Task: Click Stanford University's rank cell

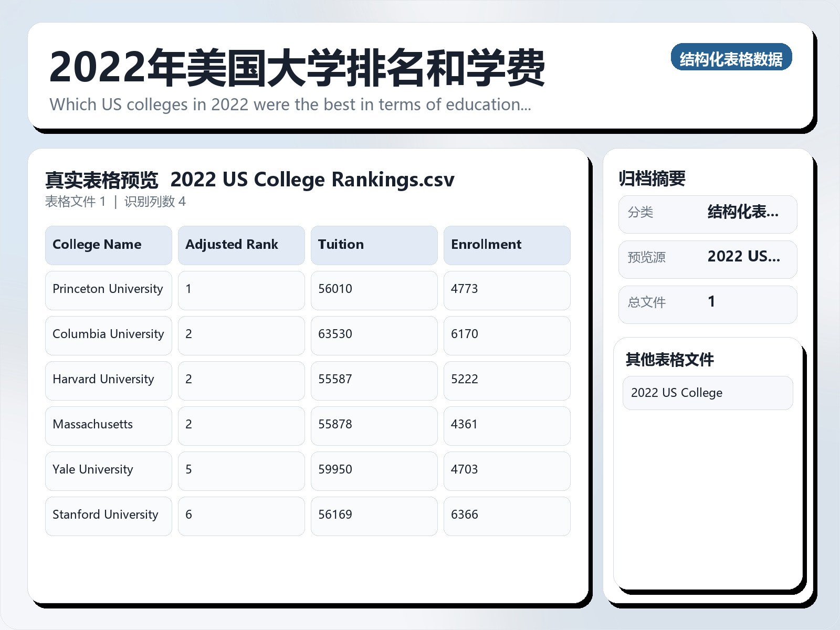Action: (241, 515)
